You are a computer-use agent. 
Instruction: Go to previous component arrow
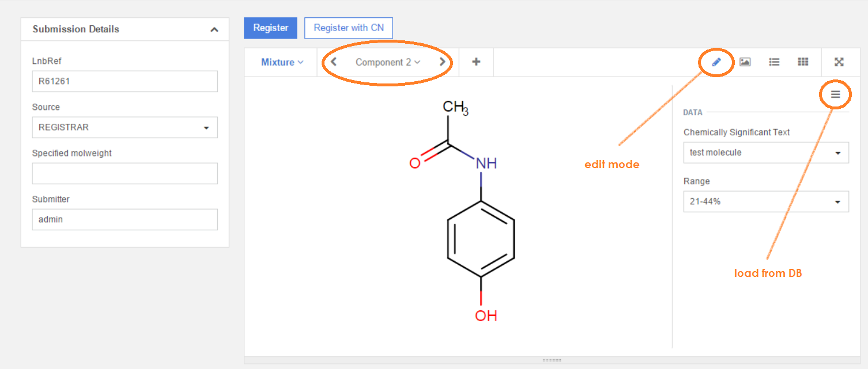click(x=334, y=62)
